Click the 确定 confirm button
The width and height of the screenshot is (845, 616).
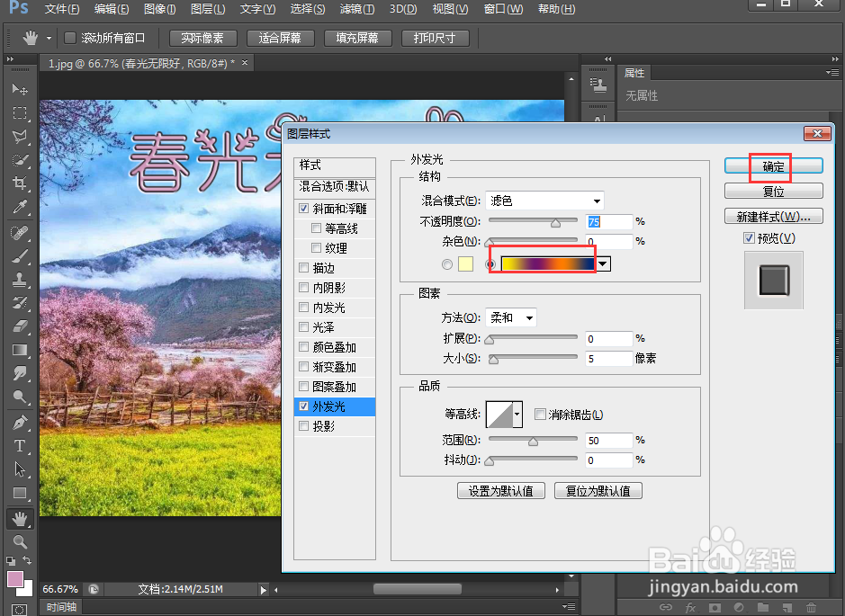(772, 165)
